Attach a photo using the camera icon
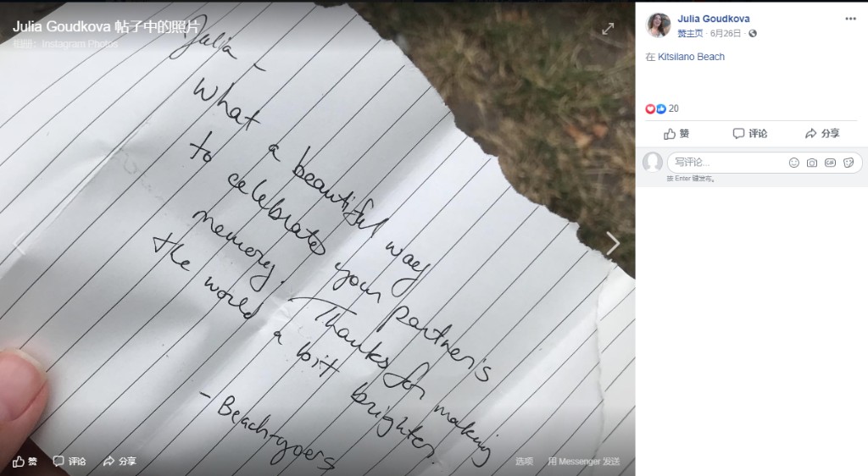Image resolution: width=868 pixels, height=476 pixels. 811,163
